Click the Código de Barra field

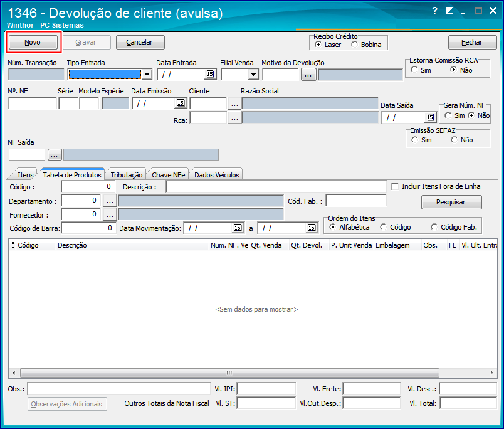tap(88, 228)
